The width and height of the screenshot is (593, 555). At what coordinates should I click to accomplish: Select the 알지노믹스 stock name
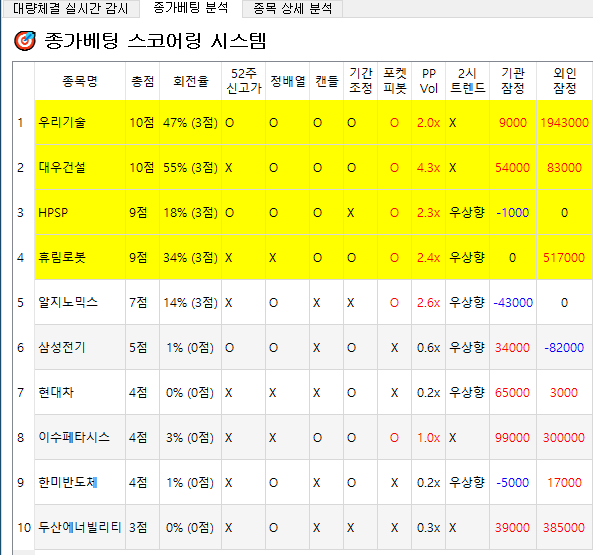tap(68, 302)
